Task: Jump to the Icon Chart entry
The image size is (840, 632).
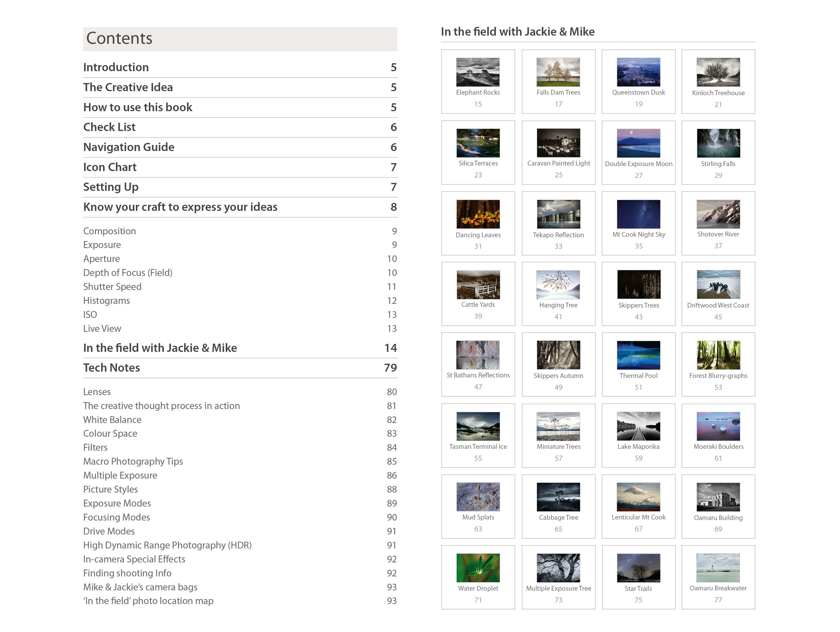Action: (240, 167)
